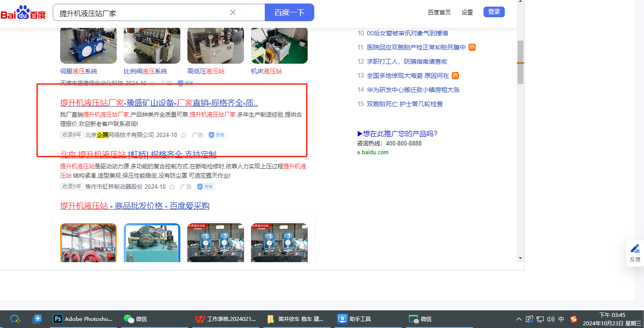Open the e.baidu.com link

coord(373,152)
